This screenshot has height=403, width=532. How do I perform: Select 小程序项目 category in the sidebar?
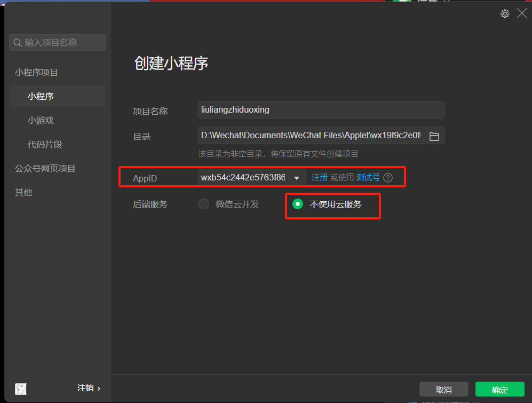pyautogui.click(x=36, y=72)
